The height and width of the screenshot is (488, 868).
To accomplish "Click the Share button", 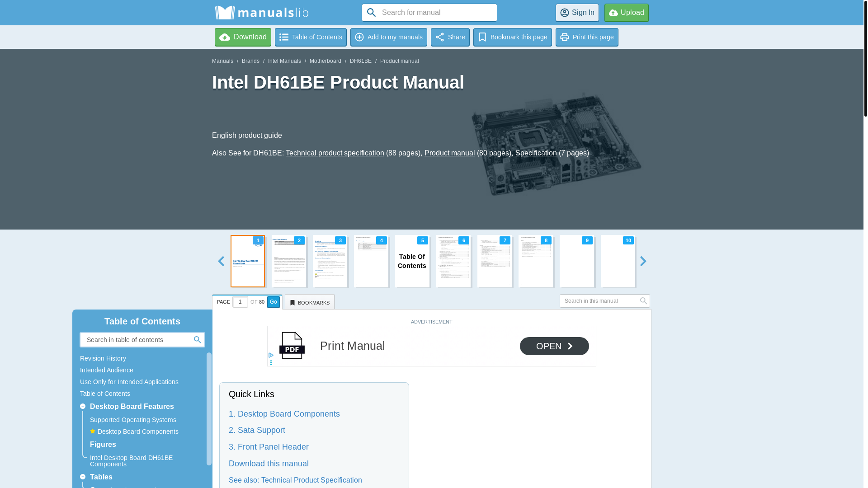I will tap(450, 37).
